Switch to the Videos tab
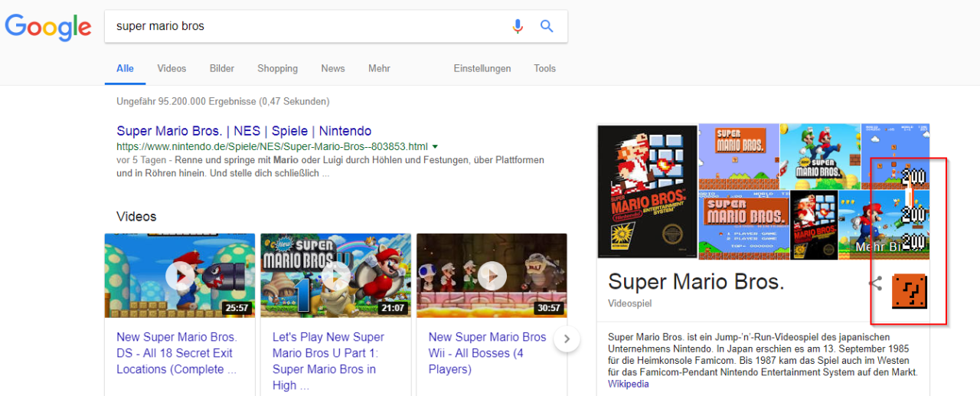The height and width of the screenshot is (396, 980). coord(171,68)
